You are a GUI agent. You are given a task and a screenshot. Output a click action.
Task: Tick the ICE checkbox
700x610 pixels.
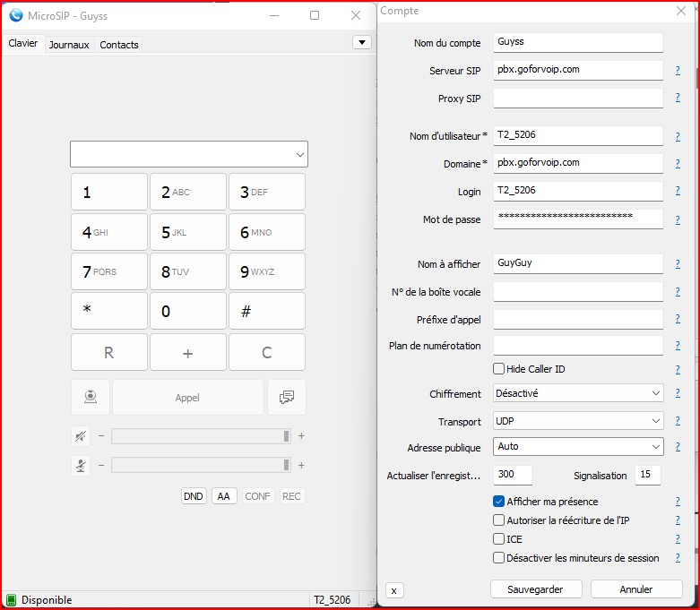[x=498, y=538]
